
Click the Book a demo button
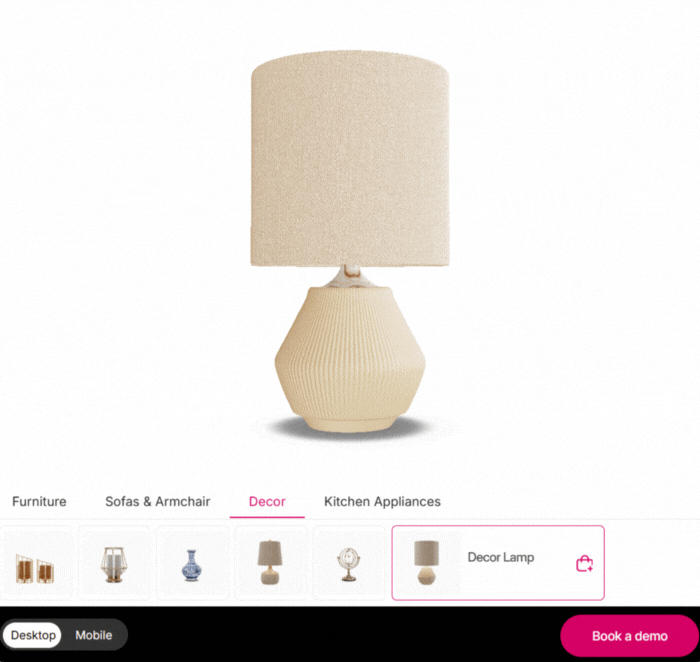[629, 636]
